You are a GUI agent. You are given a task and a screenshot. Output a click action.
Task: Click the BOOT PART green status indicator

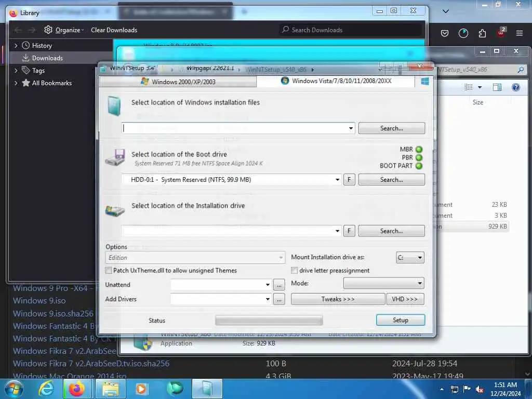coord(419,166)
